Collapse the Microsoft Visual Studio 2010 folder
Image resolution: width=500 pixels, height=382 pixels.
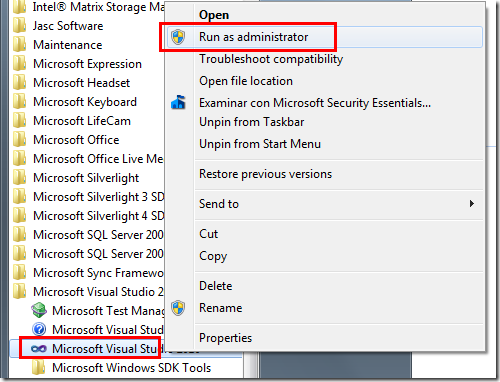tap(89, 292)
